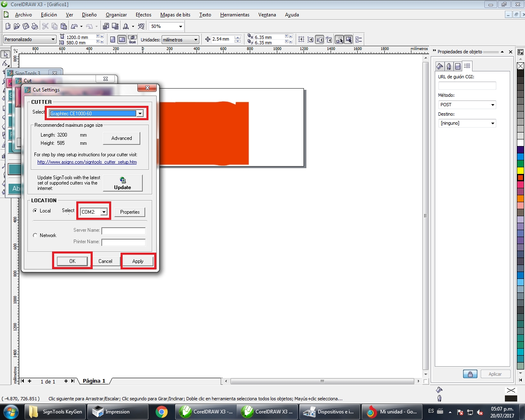The width and height of the screenshot is (525, 420).
Task: Open the Destino [ninguno] dropdown
Action: [x=493, y=123]
